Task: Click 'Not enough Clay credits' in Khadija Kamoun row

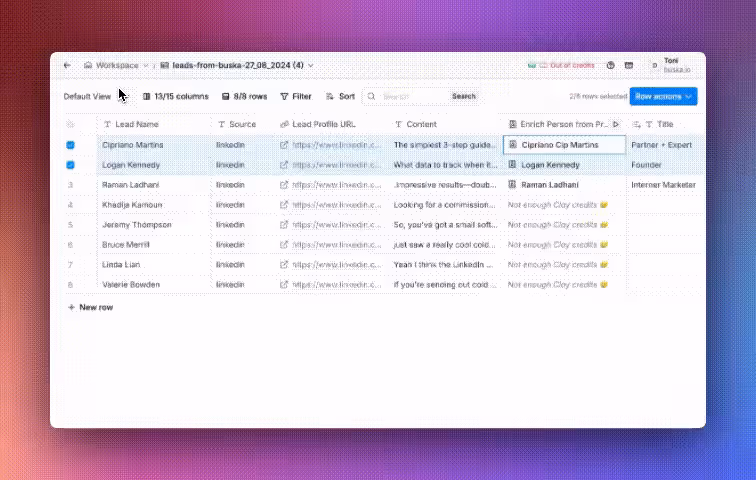Action: click(557, 205)
